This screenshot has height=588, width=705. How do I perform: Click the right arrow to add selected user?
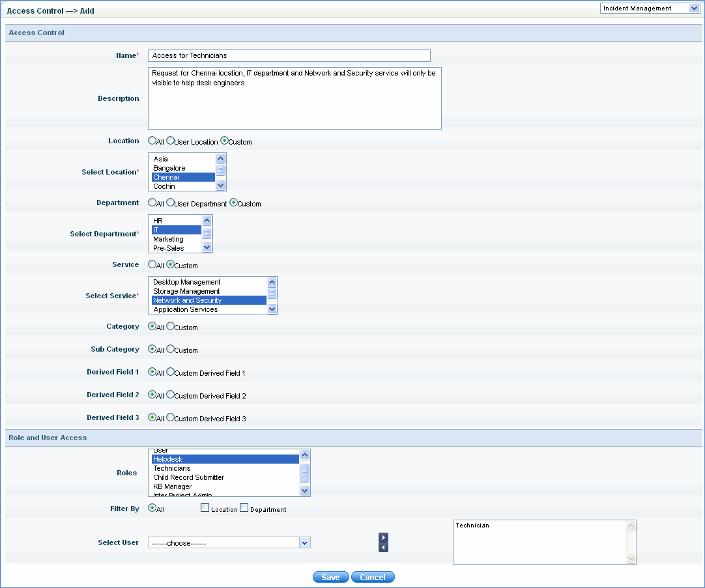[383, 537]
